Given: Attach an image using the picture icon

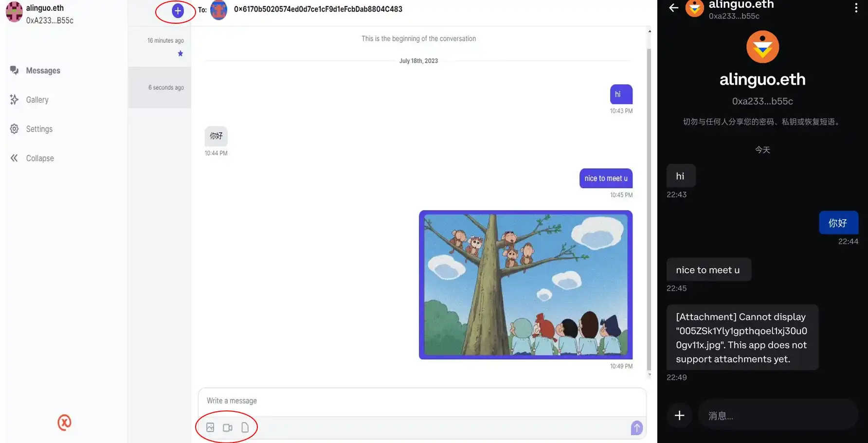Looking at the screenshot, I should (210, 427).
